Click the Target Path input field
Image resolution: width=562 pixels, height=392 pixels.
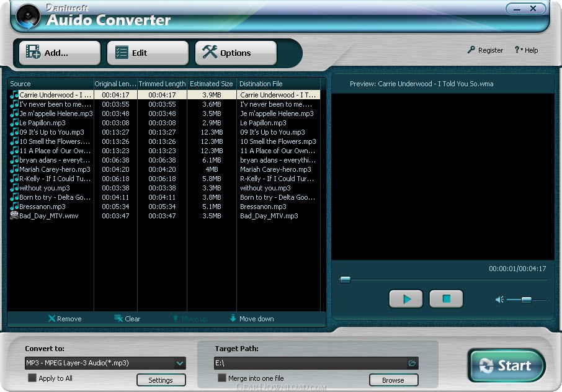[x=310, y=363]
